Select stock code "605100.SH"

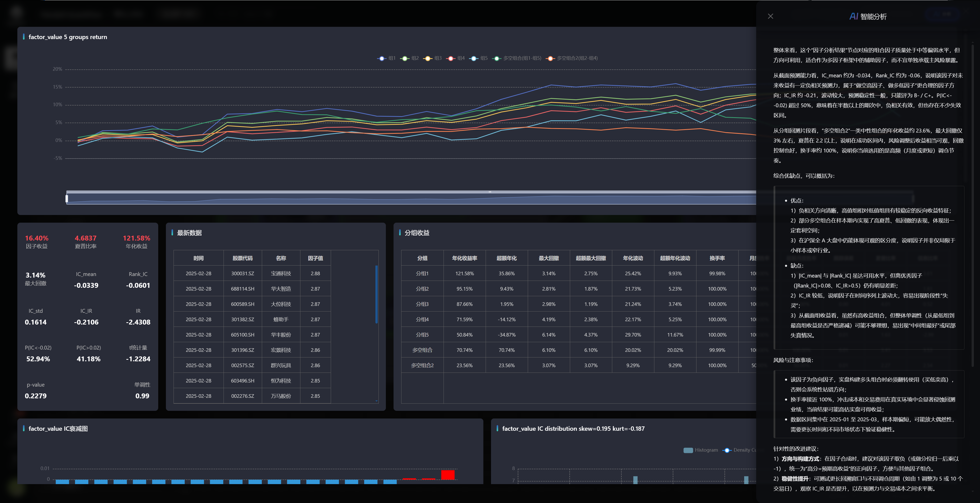point(243,335)
